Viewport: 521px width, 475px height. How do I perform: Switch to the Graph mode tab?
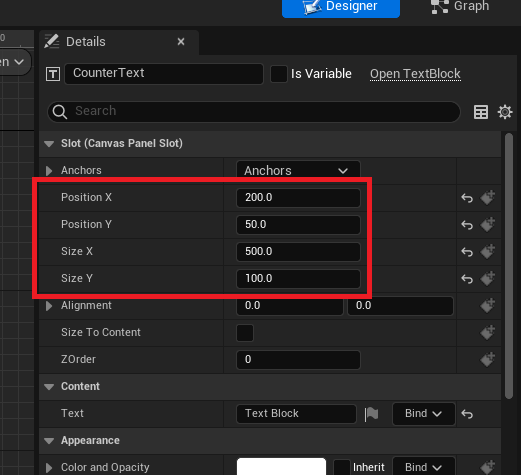[x=460, y=6]
